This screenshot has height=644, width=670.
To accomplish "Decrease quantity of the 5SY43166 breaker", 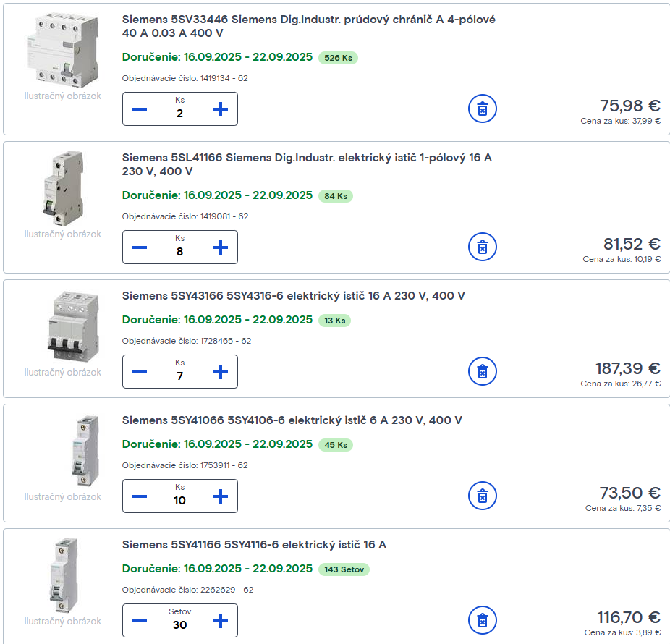I will [140, 371].
